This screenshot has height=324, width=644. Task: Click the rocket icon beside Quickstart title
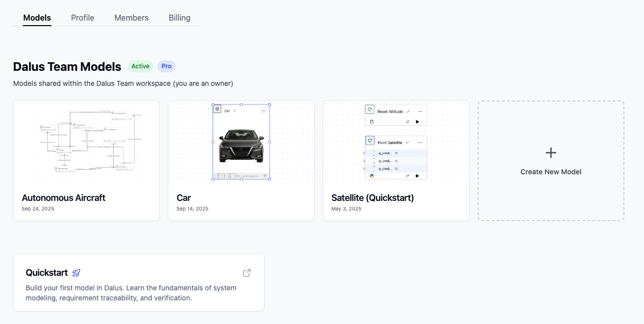(76, 273)
